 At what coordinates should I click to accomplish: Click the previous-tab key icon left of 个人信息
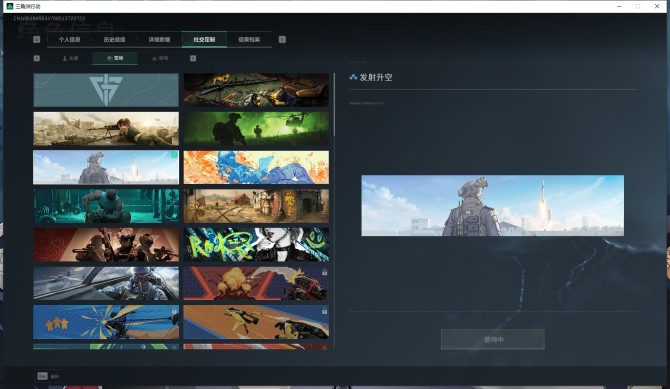click(x=36, y=39)
